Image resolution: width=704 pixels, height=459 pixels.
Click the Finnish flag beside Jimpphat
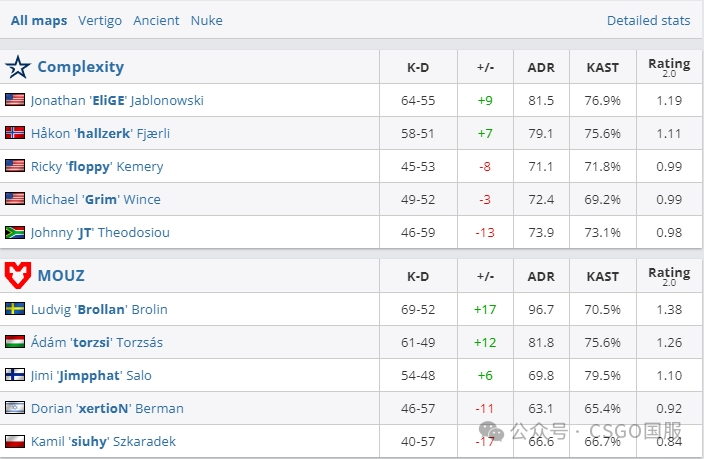tap(15, 375)
